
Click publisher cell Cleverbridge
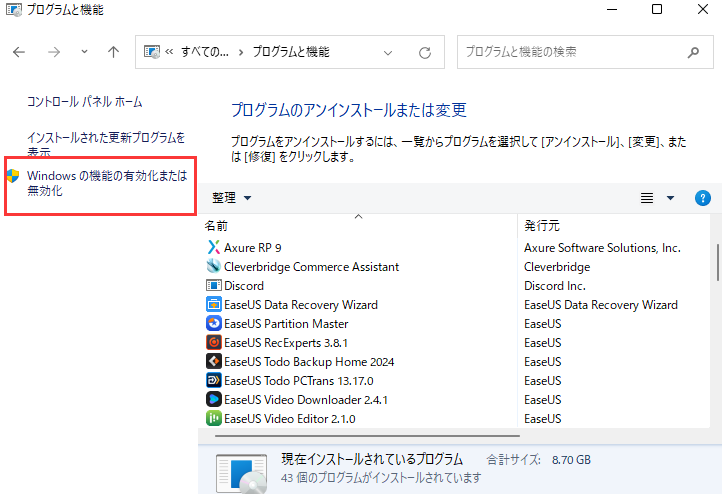tap(557, 267)
